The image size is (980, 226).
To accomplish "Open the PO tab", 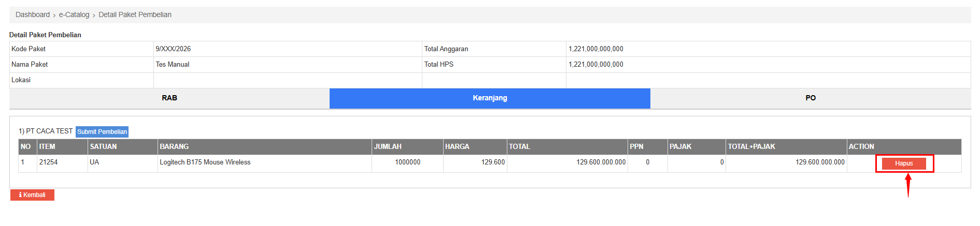I will click(811, 98).
